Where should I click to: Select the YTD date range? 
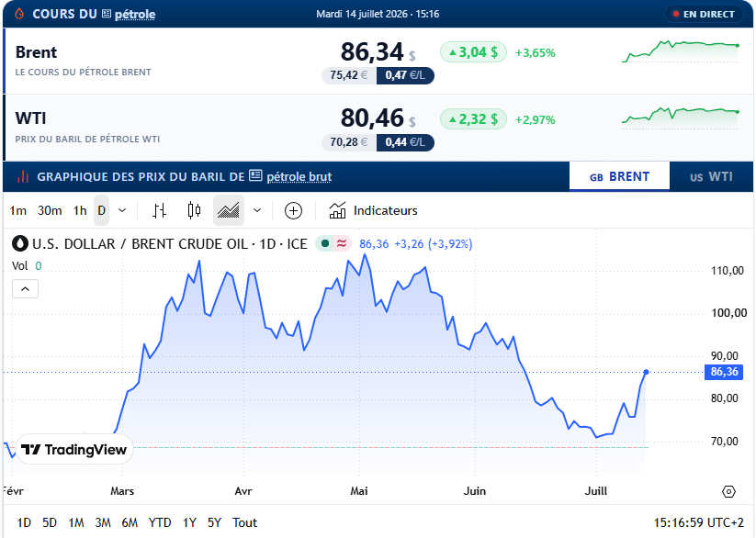(160, 522)
